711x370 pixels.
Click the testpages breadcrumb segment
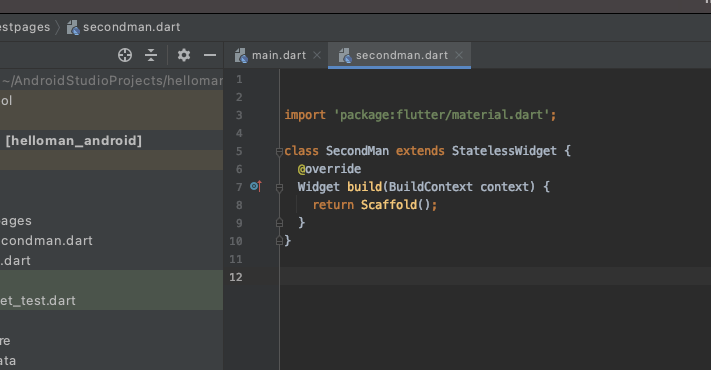[25, 27]
